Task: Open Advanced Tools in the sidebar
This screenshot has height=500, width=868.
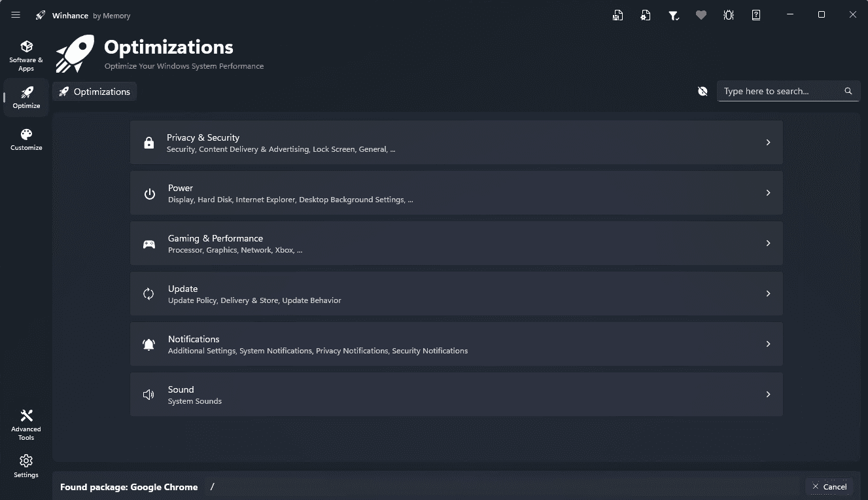Action: tap(26, 424)
